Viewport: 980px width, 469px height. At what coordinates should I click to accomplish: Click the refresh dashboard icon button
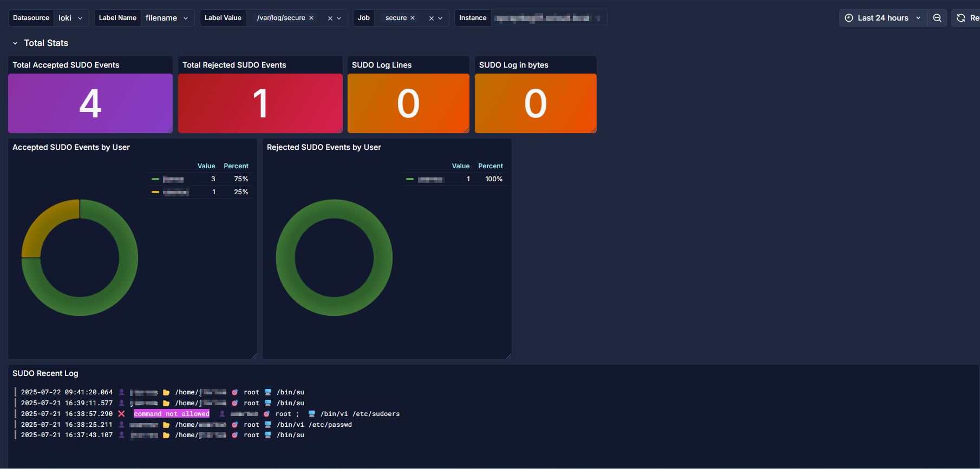961,18
